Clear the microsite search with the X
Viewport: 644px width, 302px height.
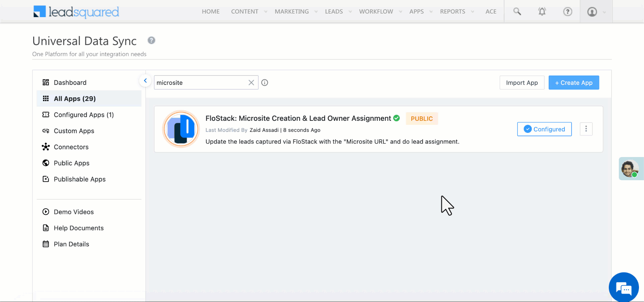[x=251, y=83]
